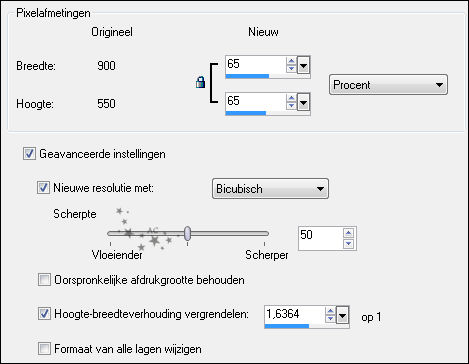Viewport: 469px width, 364px height.
Task: Enable Formaat van alle lagen wijzigen
Action: (x=44, y=349)
